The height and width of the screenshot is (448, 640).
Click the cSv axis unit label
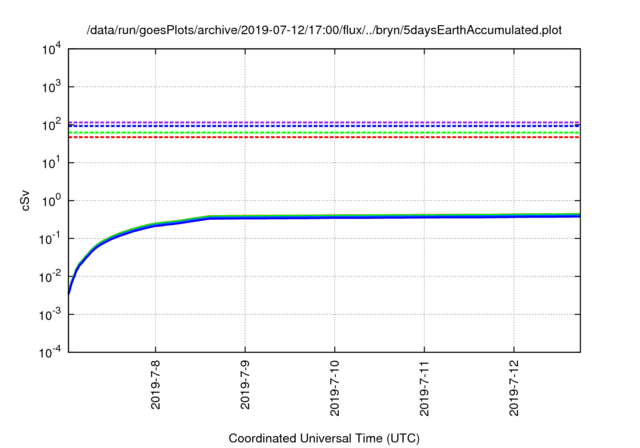pyautogui.click(x=25, y=200)
